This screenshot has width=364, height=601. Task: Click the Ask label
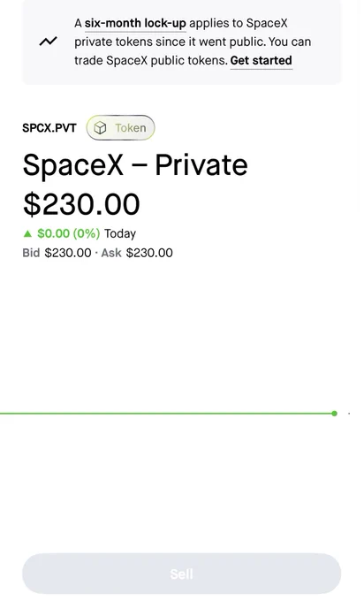(x=111, y=253)
